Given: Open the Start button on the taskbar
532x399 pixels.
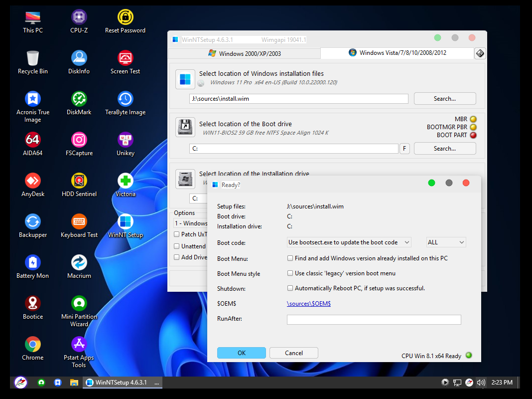Looking at the screenshot, I should pyautogui.click(x=21, y=383).
